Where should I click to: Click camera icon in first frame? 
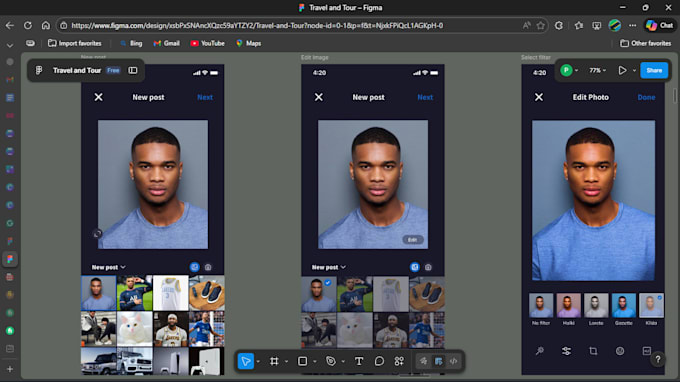coord(208,267)
